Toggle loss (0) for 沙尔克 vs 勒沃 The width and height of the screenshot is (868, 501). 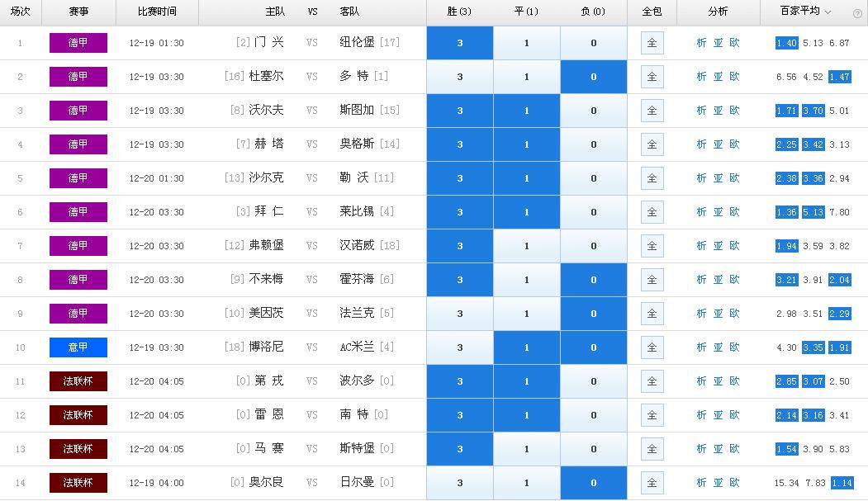594,178
